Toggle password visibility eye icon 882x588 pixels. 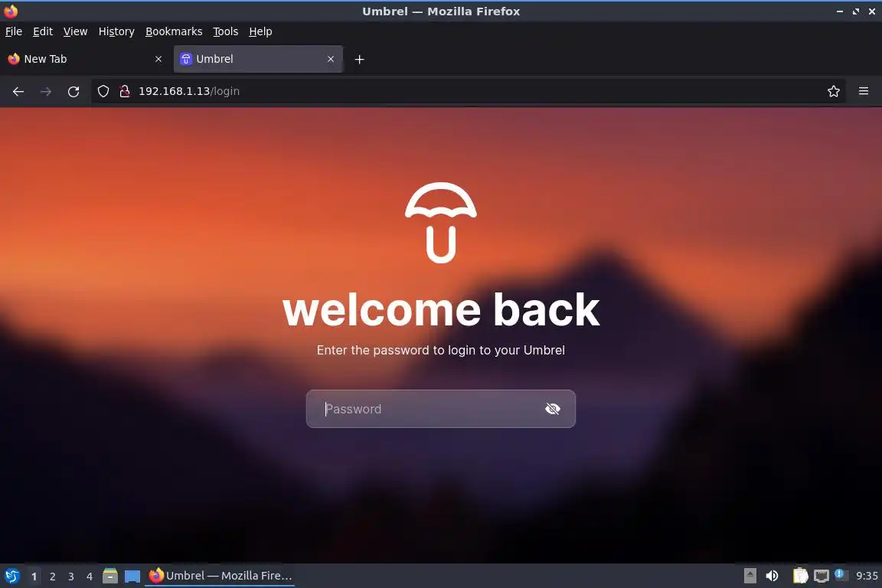pos(552,409)
